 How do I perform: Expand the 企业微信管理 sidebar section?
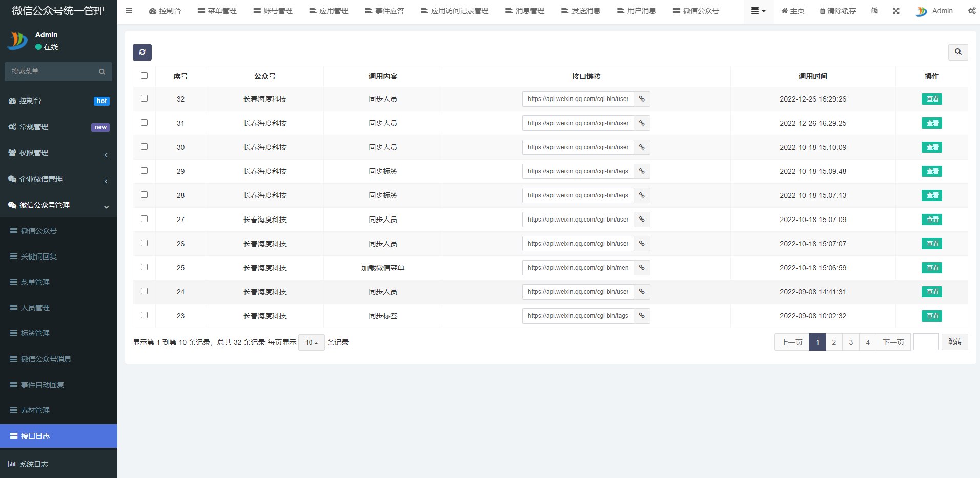58,179
